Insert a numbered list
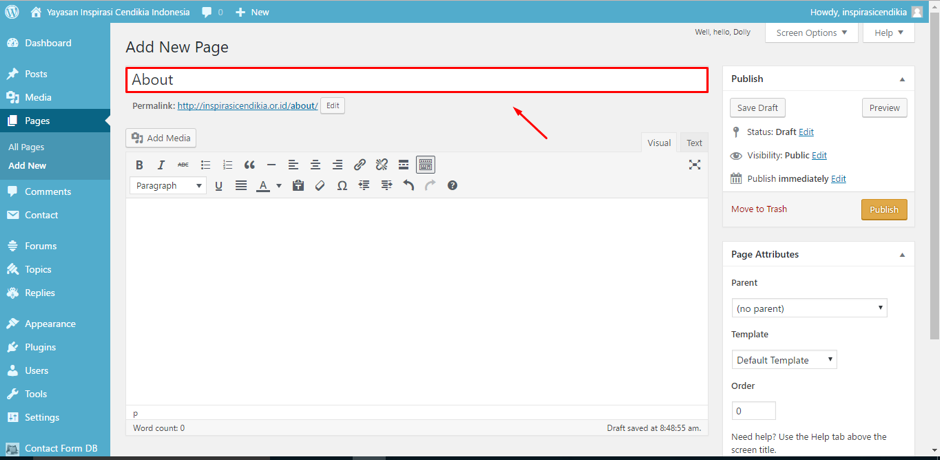Viewport: 940px width, 460px height. coord(228,165)
